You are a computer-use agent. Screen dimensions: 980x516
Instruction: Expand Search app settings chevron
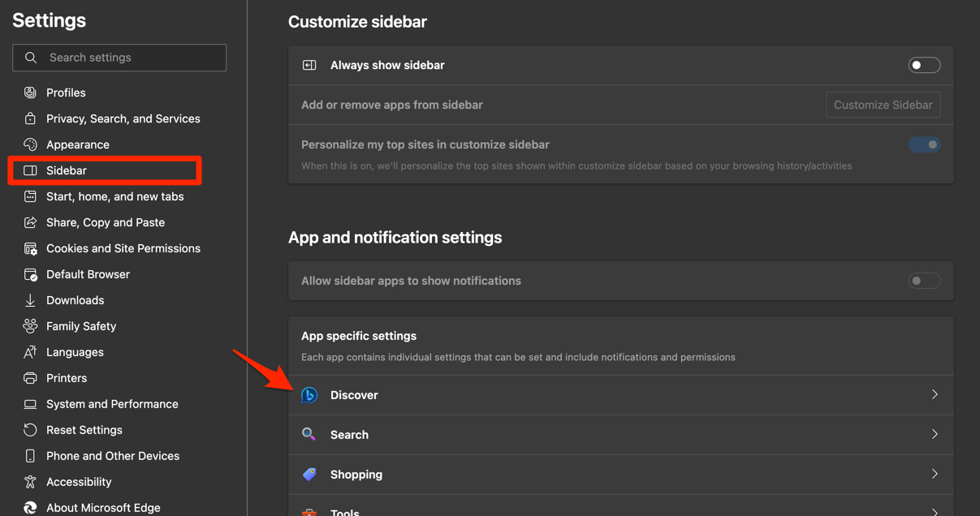935,435
